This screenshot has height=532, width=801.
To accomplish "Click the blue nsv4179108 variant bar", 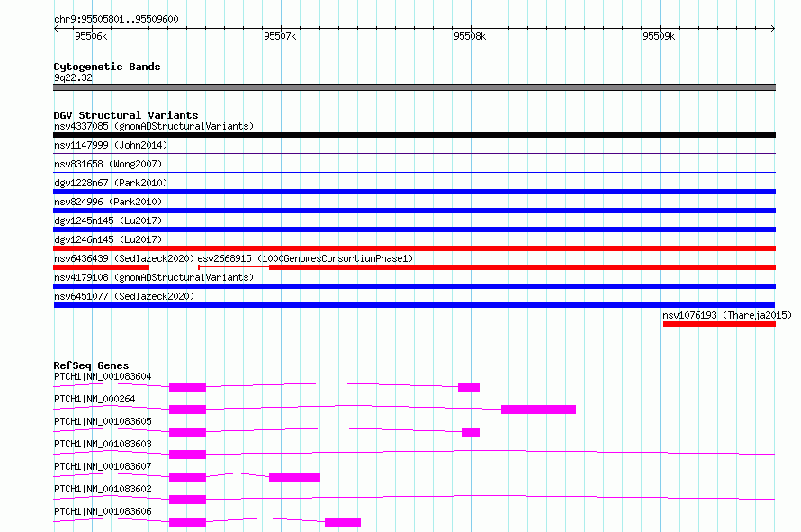I will [414, 286].
